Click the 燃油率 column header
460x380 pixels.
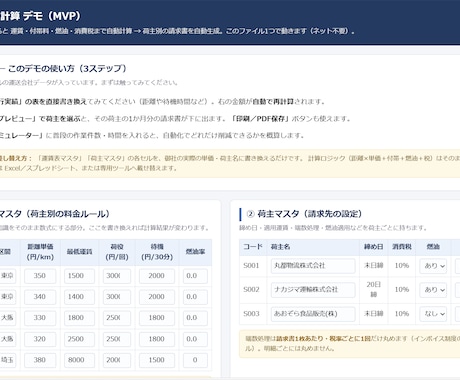click(x=195, y=252)
